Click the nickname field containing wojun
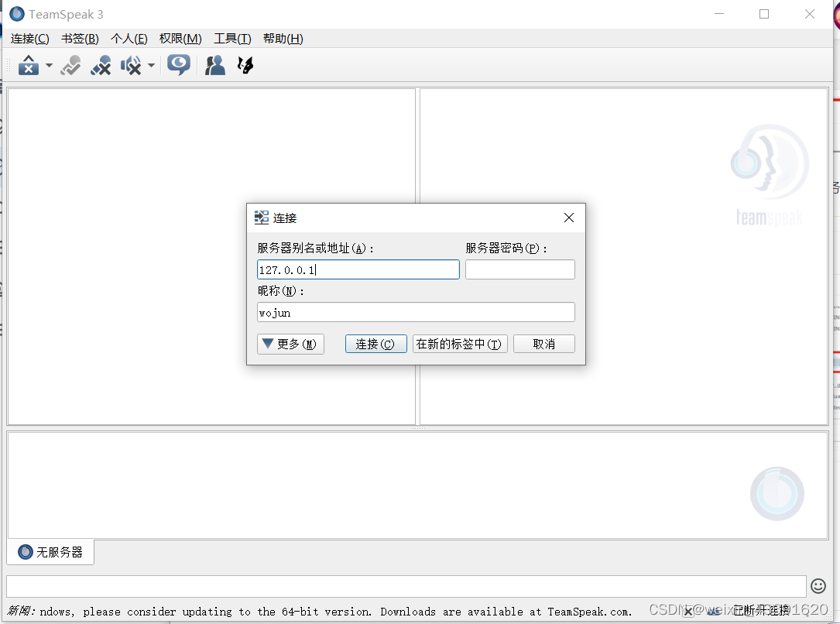The image size is (840, 624). [x=416, y=312]
